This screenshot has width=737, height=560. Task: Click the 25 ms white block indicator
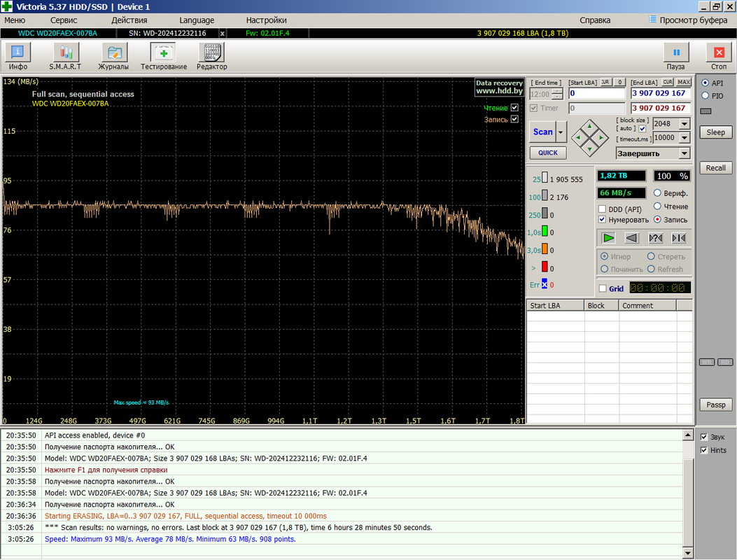pos(545,177)
